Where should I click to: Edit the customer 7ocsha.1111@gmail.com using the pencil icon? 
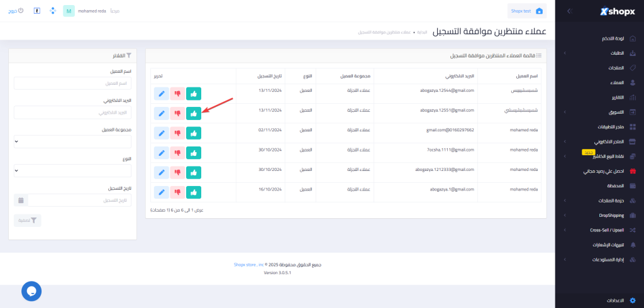pyautogui.click(x=162, y=153)
